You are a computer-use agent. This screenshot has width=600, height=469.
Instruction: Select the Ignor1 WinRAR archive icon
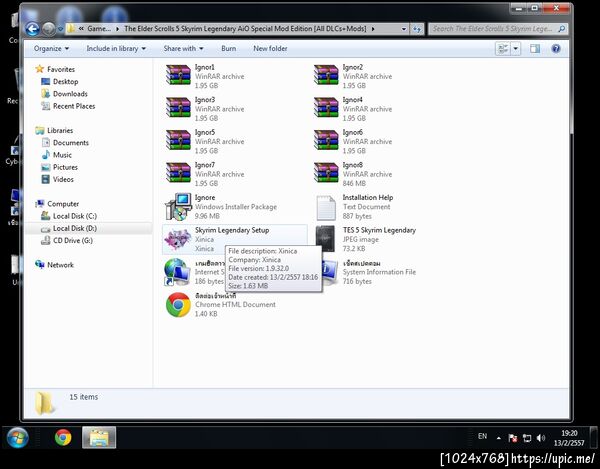178,75
